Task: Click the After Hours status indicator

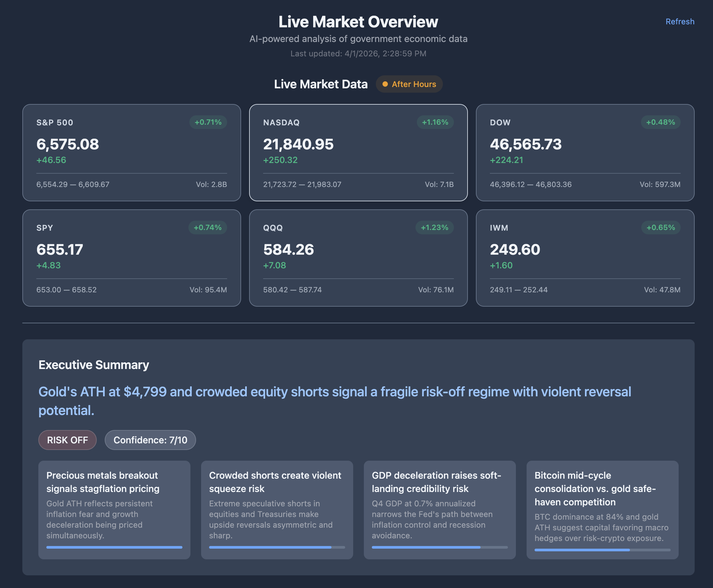Action: pyautogui.click(x=409, y=84)
